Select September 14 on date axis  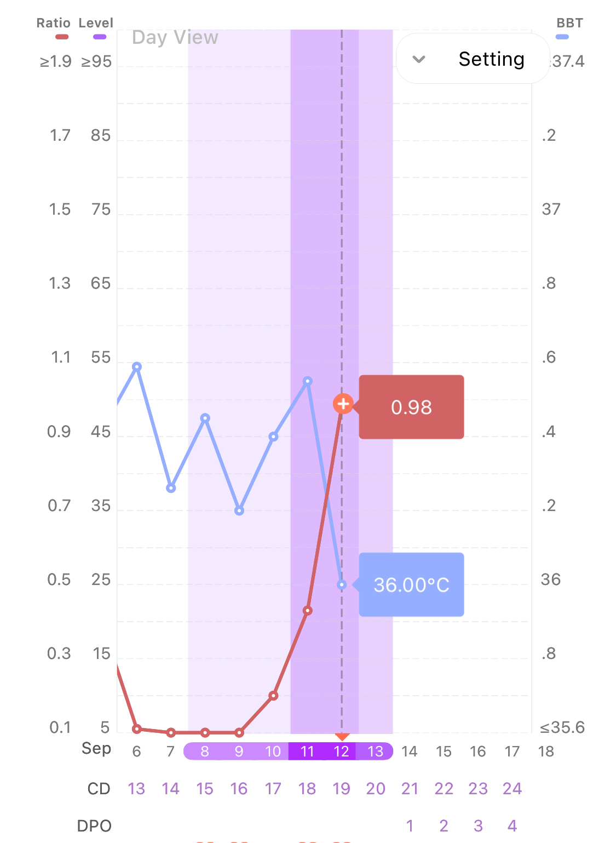click(x=410, y=751)
